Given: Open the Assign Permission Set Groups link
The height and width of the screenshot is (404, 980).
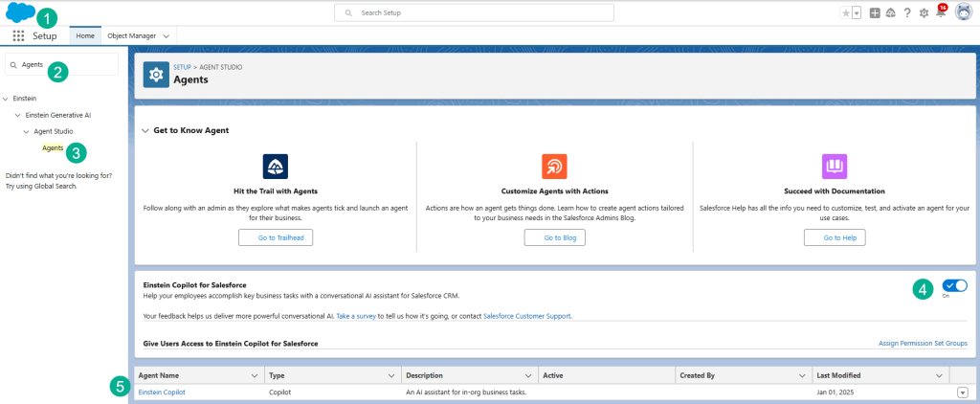Looking at the screenshot, I should tap(923, 343).
